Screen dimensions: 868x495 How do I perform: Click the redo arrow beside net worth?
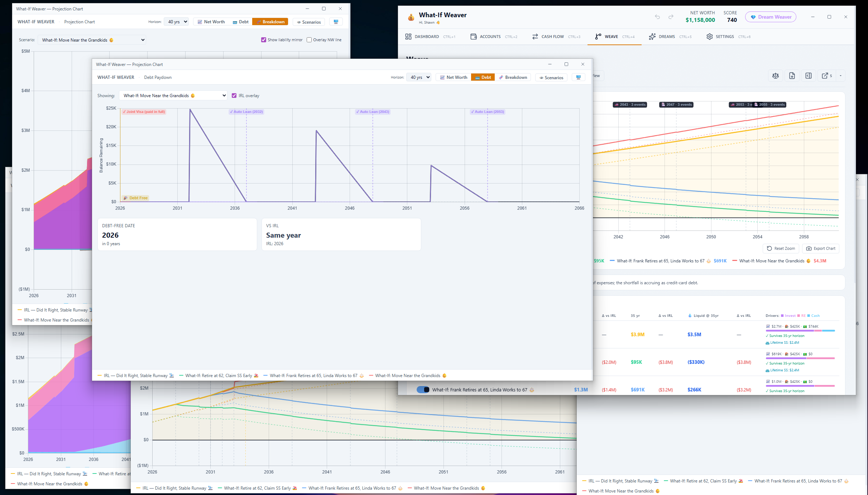click(671, 17)
